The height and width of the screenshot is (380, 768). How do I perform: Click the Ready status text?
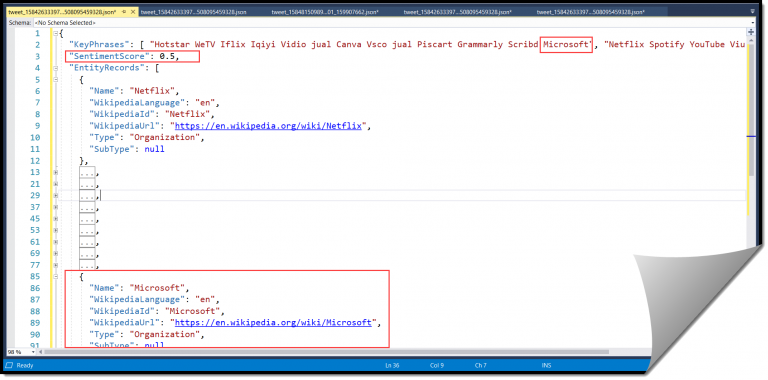pyautogui.click(x=25, y=365)
